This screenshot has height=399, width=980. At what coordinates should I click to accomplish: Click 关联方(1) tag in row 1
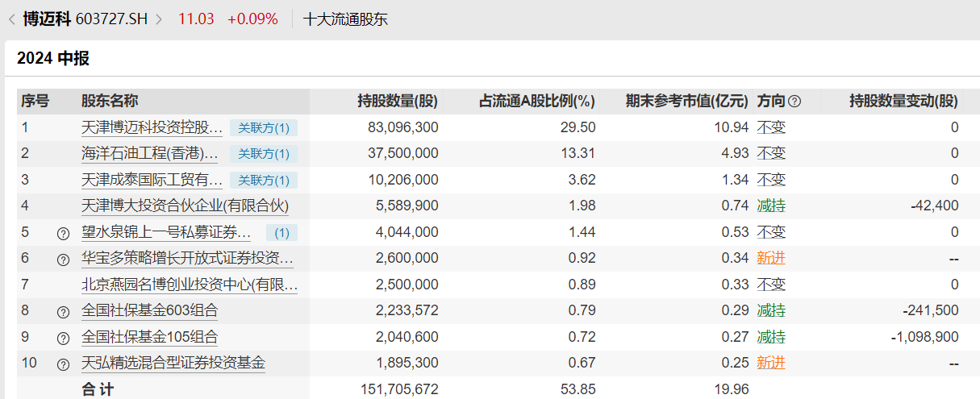(264, 127)
